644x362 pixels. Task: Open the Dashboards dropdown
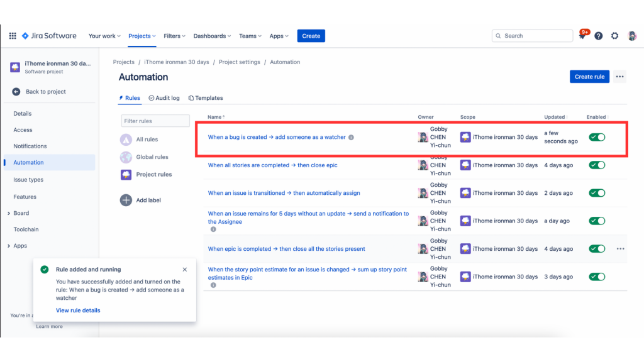point(212,36)
